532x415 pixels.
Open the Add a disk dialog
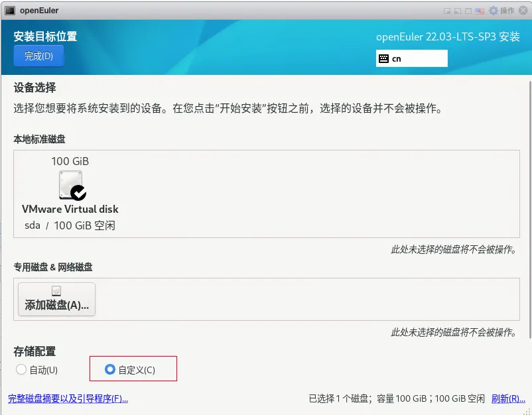pyautogui.click(x=56, y=299)
